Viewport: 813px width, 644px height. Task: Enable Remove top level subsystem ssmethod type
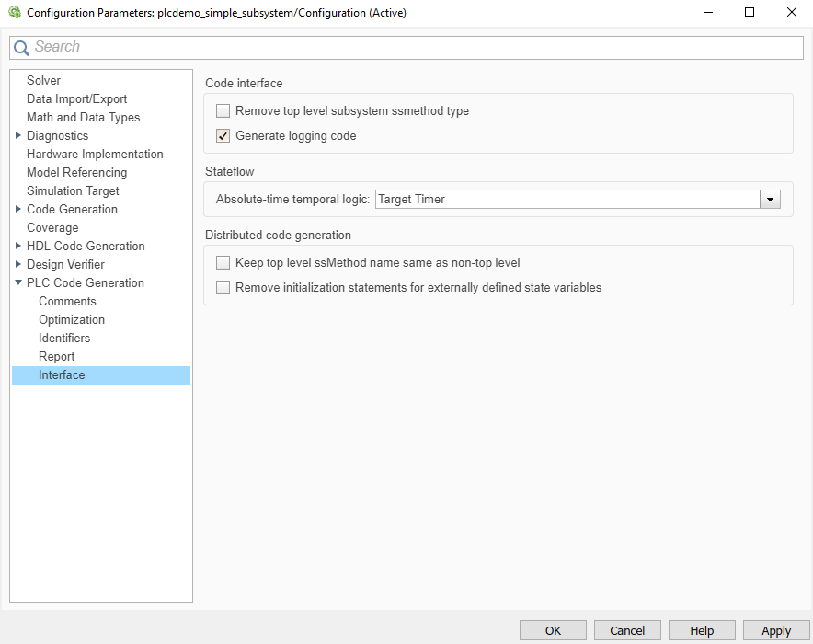223,111
